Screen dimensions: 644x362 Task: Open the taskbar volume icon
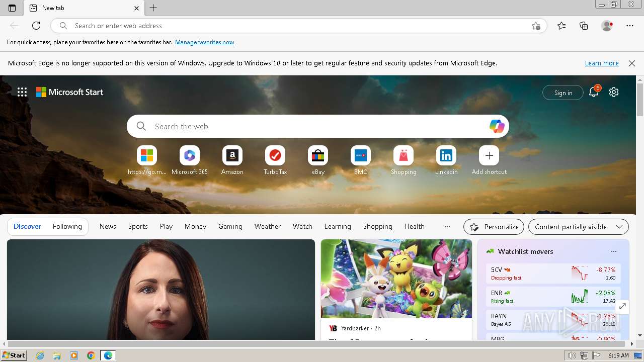coord(572,355)
